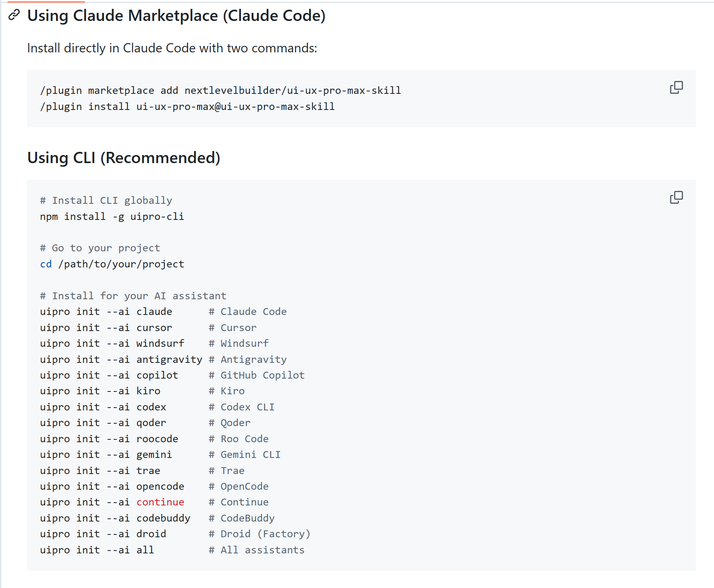The image size is (714, 588).
Task: Click the '/plugin marketplace add' command line
Action: click(220, 91)
